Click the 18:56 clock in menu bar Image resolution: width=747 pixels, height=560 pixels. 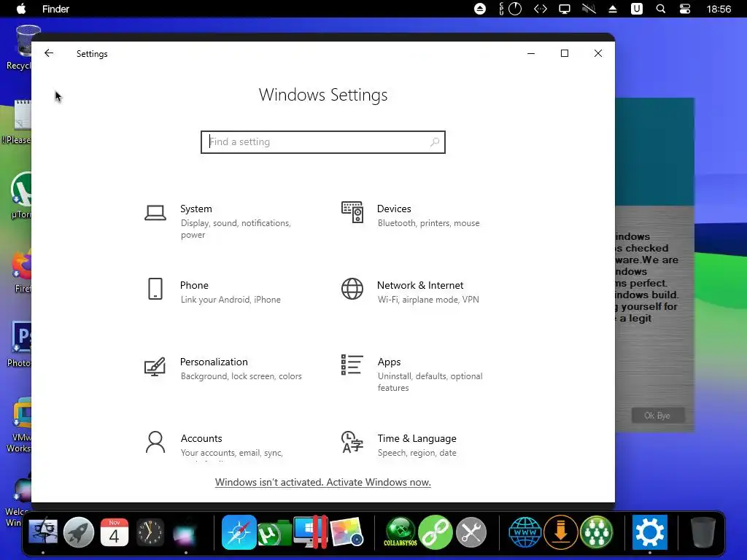(x=719, y=9)
